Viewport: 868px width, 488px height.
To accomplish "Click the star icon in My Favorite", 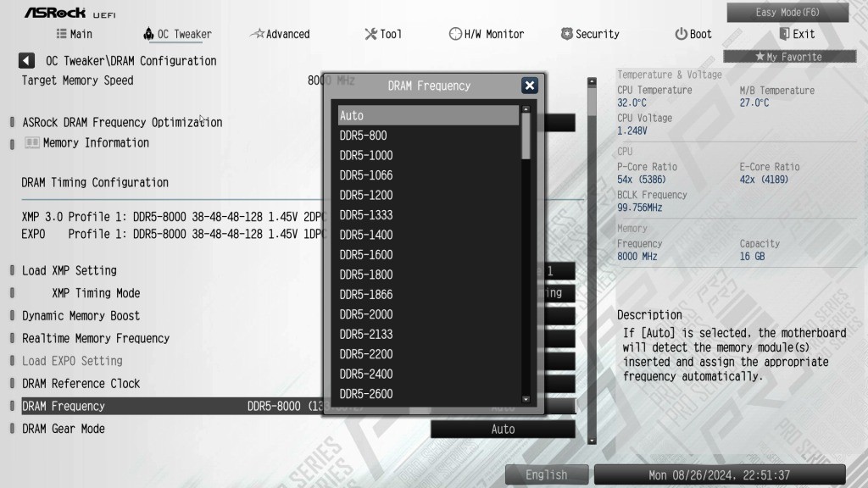I will coord(760,57).
